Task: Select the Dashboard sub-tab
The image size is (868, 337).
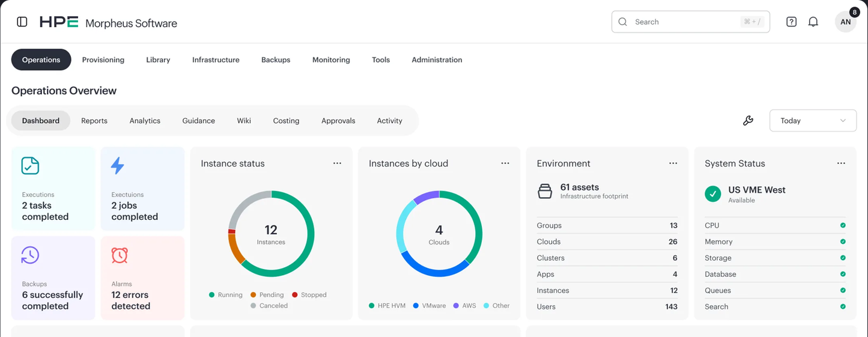Action: coord(41,121)
